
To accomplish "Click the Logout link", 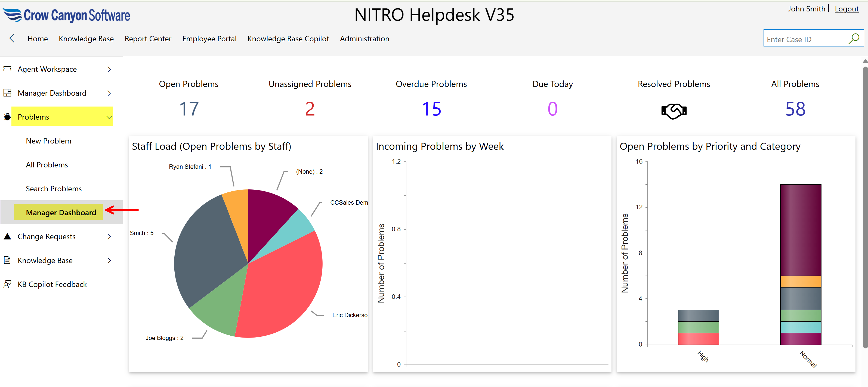I will [846, 9].
